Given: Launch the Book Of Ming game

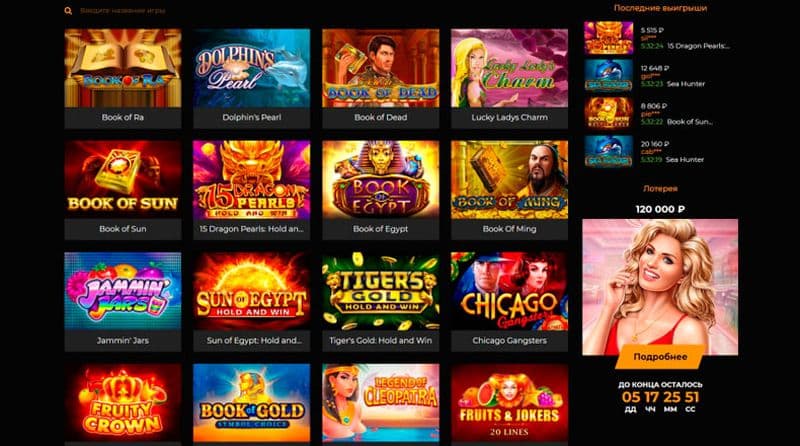Looking at the screenshot, I should coord(509,190).
